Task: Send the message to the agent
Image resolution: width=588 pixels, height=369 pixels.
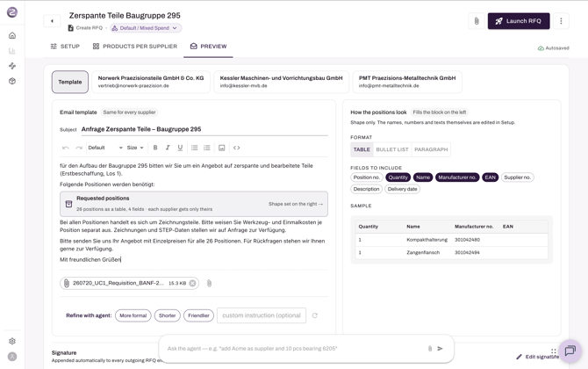Action: [x=440, y=349]
